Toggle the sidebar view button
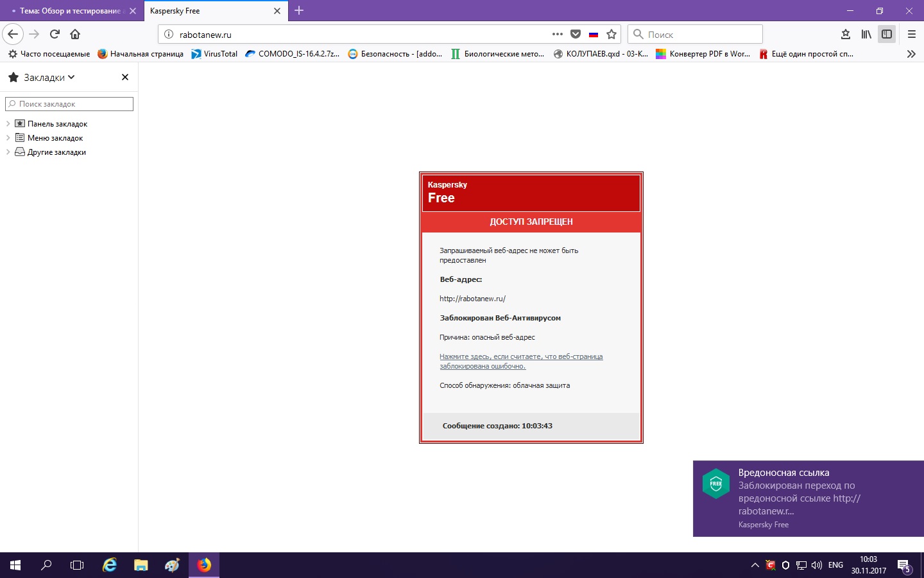The width and height of the screenshot is (924, 578). [887, 34]
